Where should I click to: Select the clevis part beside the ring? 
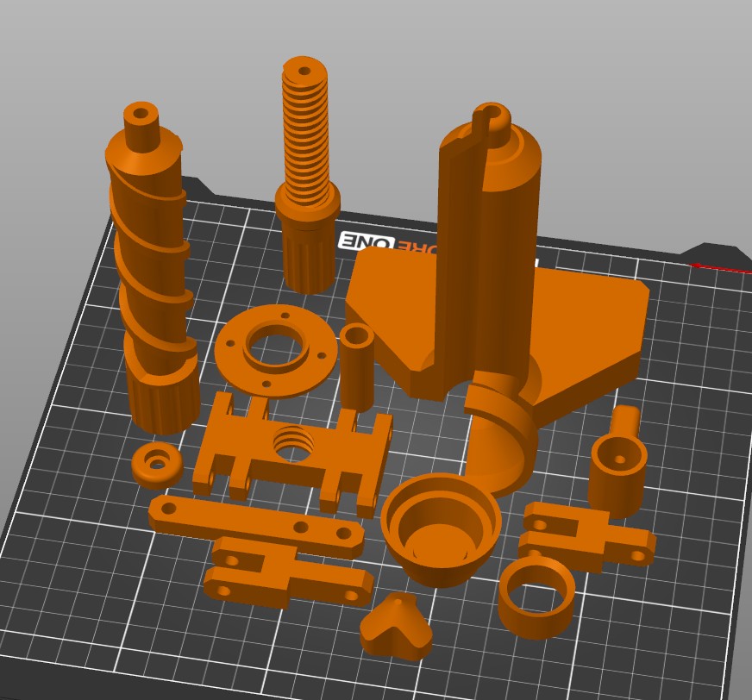(x=587, y=537)
